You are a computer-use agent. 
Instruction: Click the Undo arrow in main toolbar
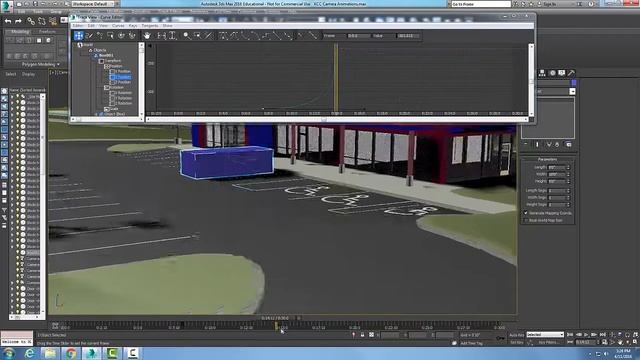8,21
